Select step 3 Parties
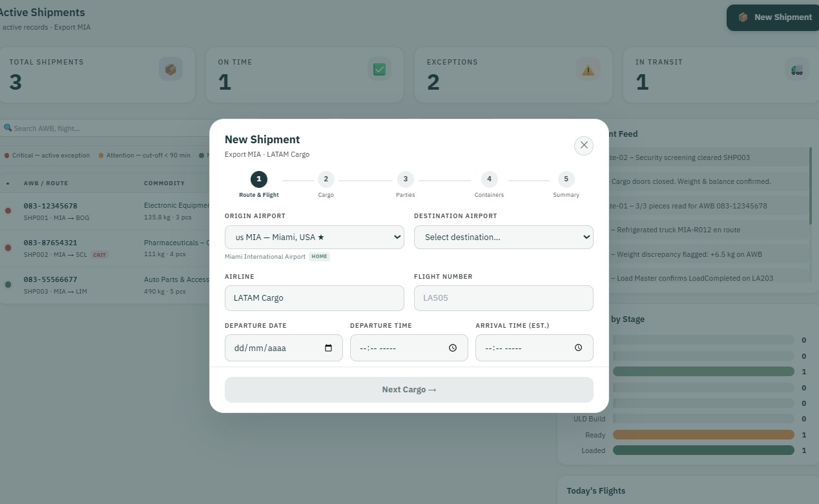Image resolution: width=819 pixels, height=504 pixels. coord(406,185)
